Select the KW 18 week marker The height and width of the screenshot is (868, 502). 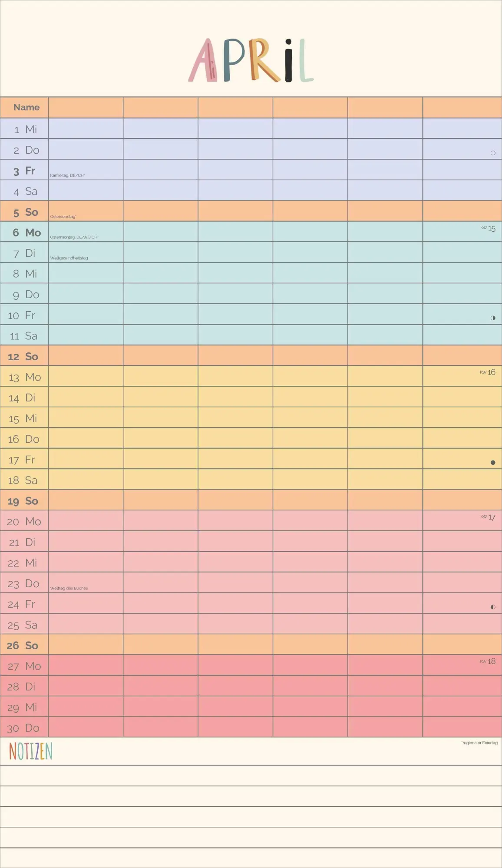488,661
